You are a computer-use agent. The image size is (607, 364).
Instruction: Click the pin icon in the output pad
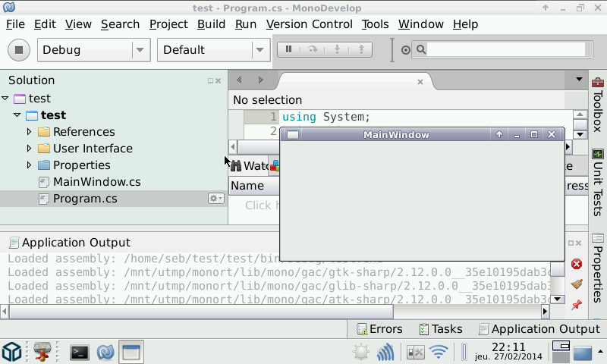point(577,305)
